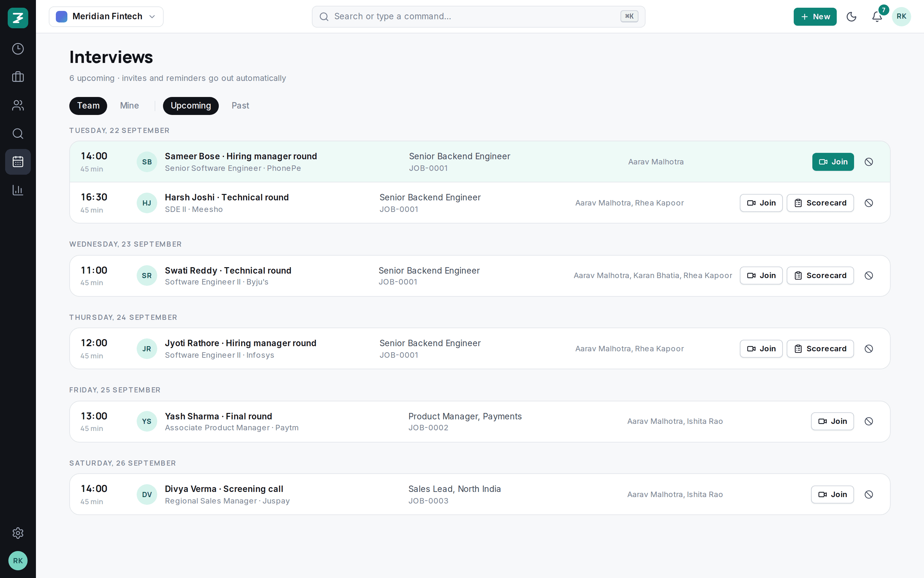This screenshot has height=578, width=924.
Task: Open the settings gear icon
Action: [x=18, y=533]
